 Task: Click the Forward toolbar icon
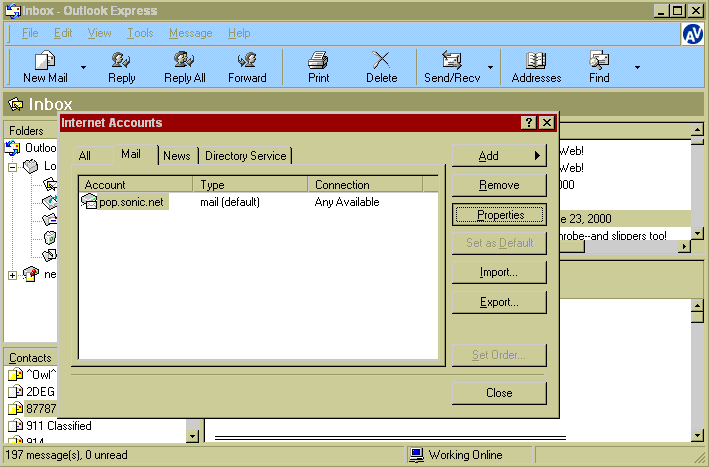click(247, 60)
